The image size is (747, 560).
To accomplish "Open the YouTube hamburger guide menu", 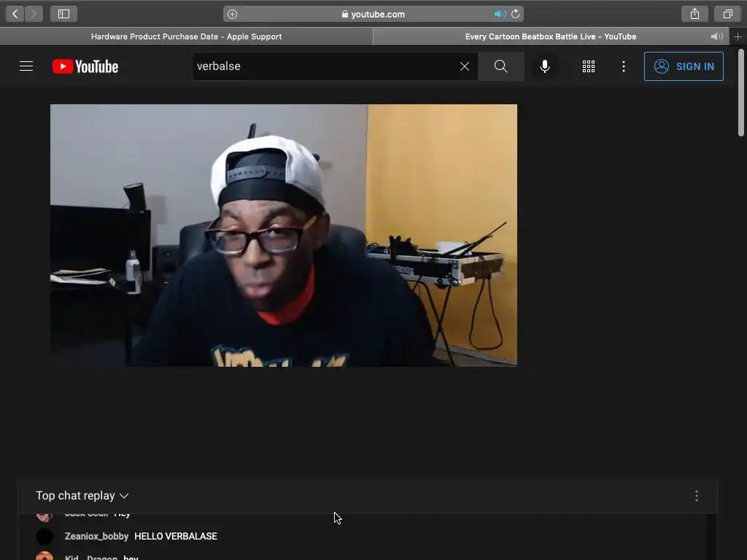I will click(26, 66).
